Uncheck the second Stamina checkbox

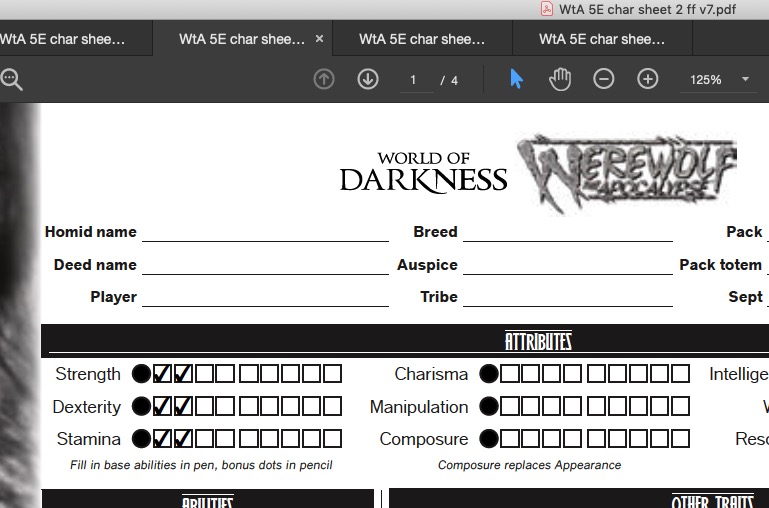click(183, 438)
